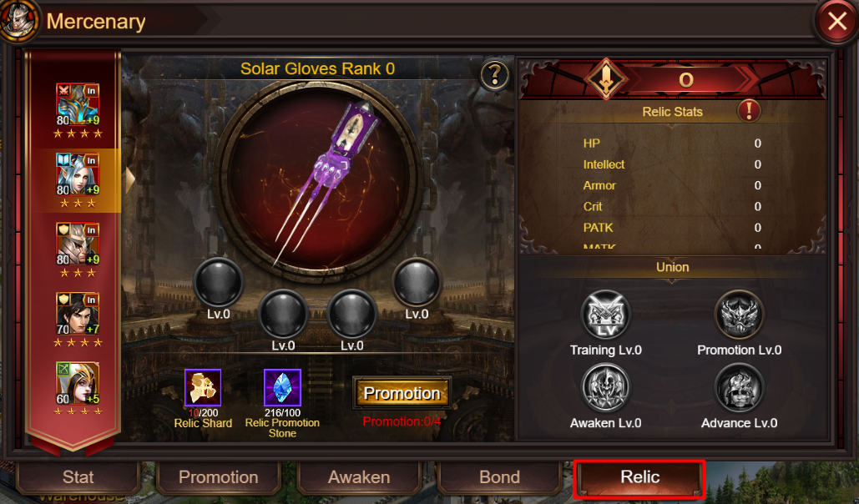Select the level 70 mercenary portrait
Image resolution: width=859 pixels, height=504 pixels.
pyautogui.click(x=78, y=314)
